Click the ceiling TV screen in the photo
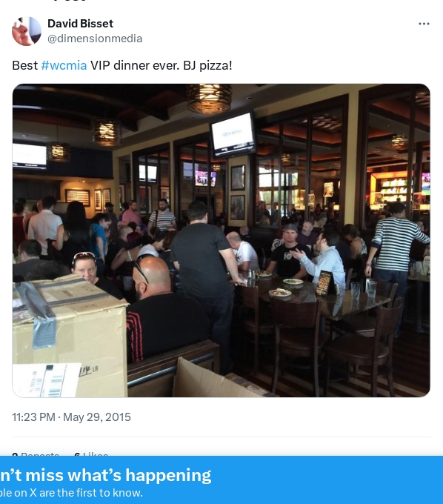The image size is (443, 504). [233, 134]
